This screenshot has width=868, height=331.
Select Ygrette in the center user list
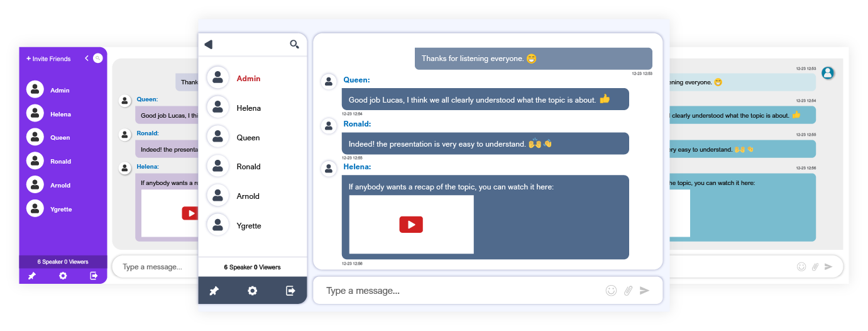click(248, 225)
